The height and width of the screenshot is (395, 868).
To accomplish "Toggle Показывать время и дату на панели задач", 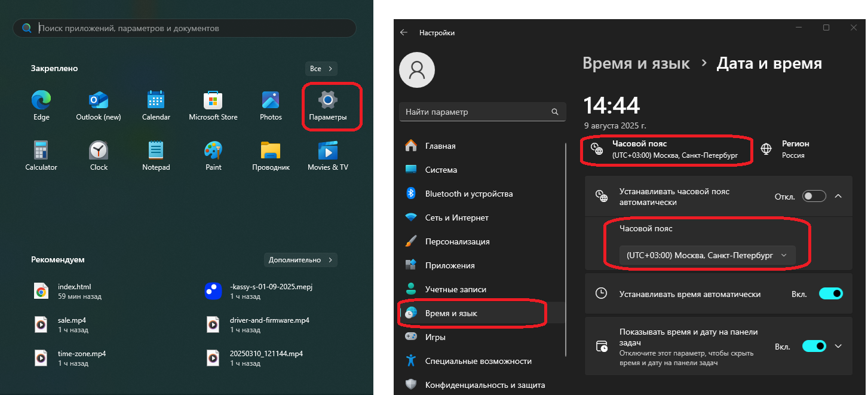I will pyautogui.click(x=814, y=346).
